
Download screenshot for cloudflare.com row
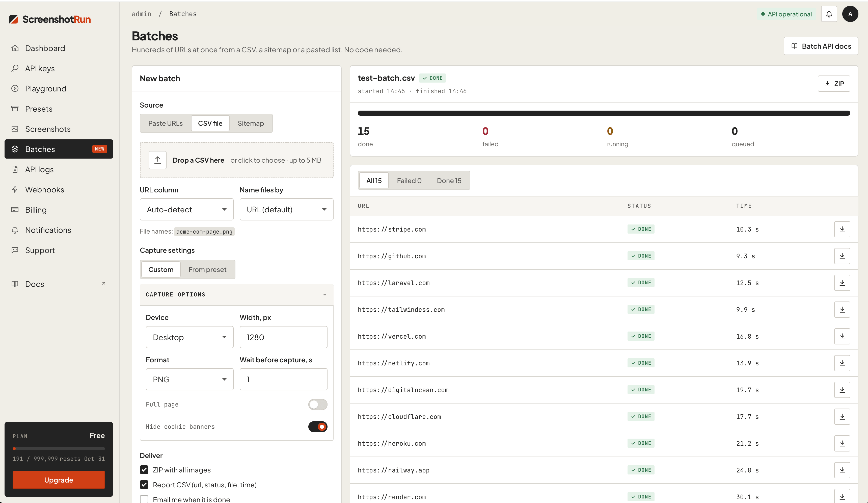[842, 417]
